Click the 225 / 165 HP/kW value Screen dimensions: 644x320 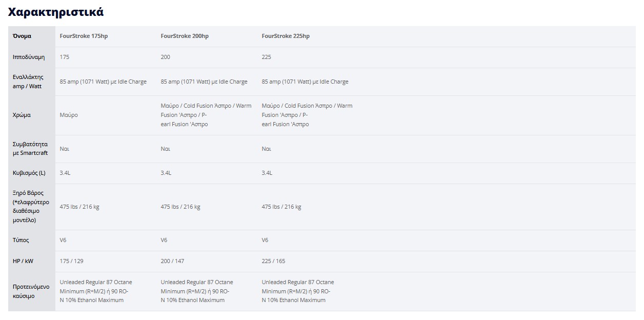click(273, 262)
